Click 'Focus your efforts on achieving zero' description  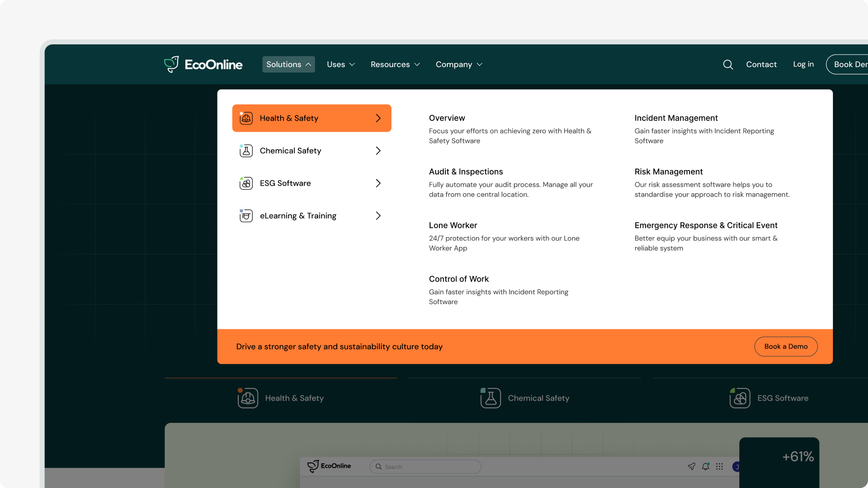pyautogui.click(x=510, y=136)
